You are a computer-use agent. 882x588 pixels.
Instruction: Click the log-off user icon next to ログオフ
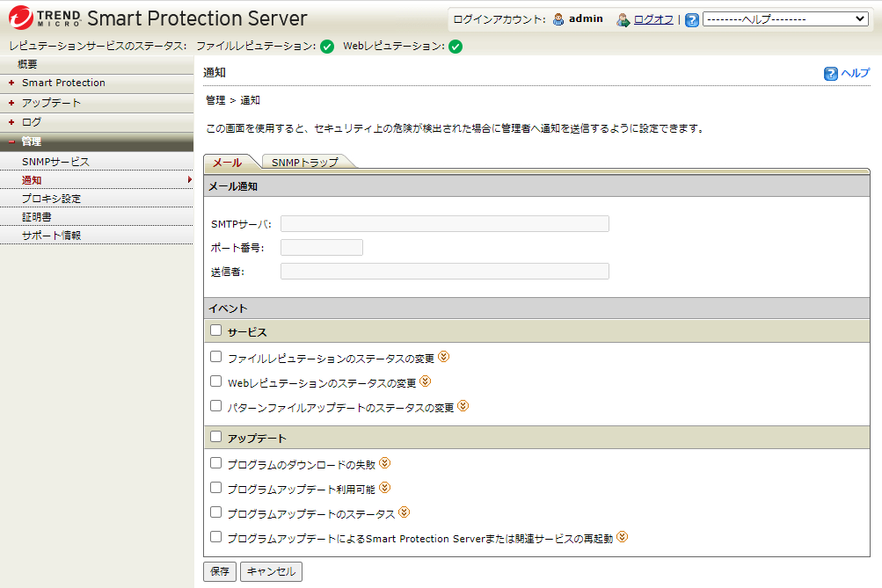[x=623, y=19]
